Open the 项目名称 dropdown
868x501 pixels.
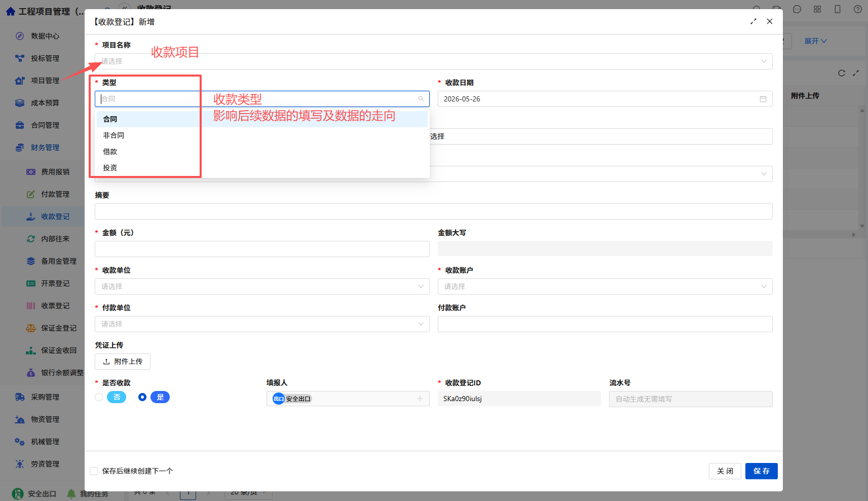[x=434, y=61]
